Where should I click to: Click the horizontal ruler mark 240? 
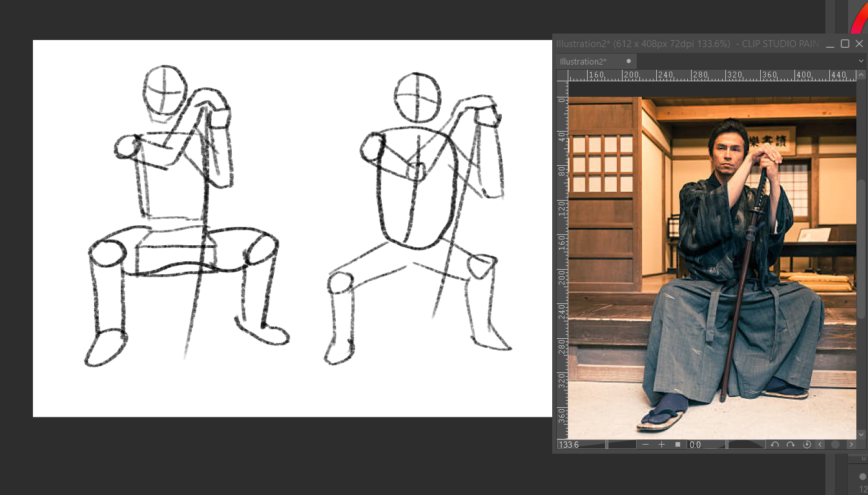tap(665, 76)
